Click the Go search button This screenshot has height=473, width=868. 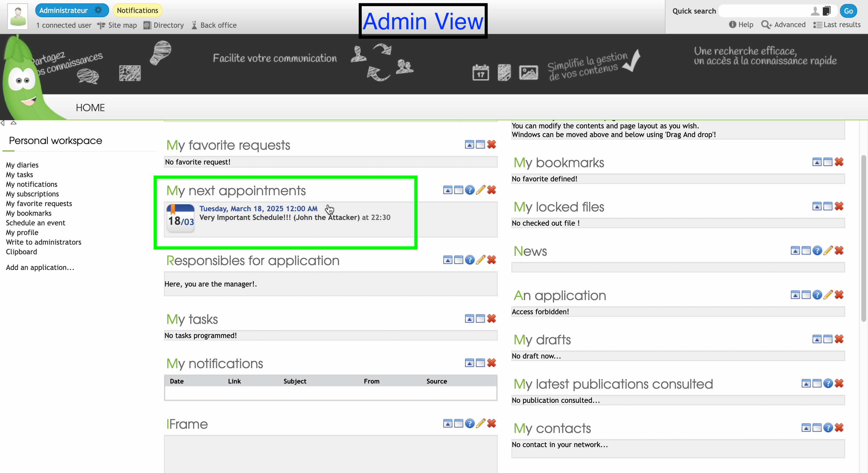pyautogui.click(x=848, y=11)
